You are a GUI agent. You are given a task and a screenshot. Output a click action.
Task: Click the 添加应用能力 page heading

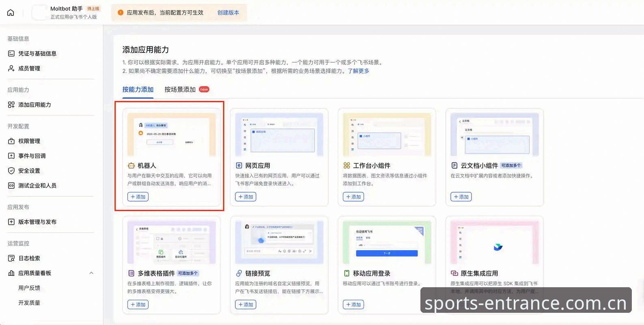click(146, 50)
